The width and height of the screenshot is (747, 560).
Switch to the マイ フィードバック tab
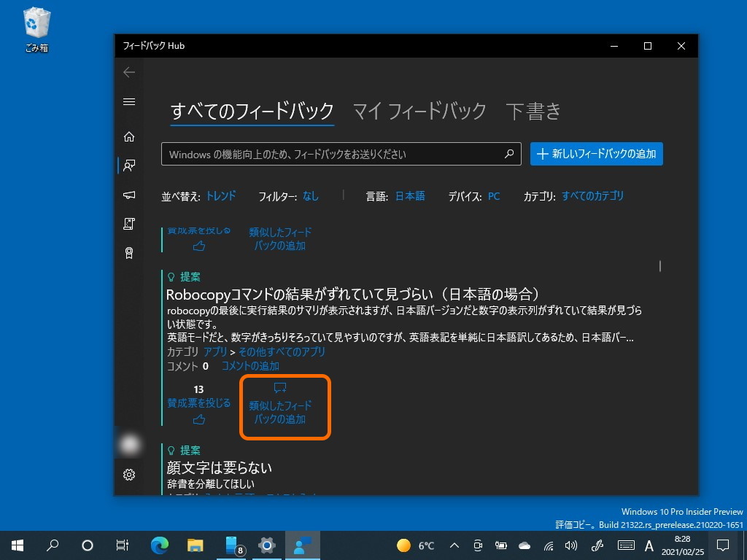tap(419, 111)
